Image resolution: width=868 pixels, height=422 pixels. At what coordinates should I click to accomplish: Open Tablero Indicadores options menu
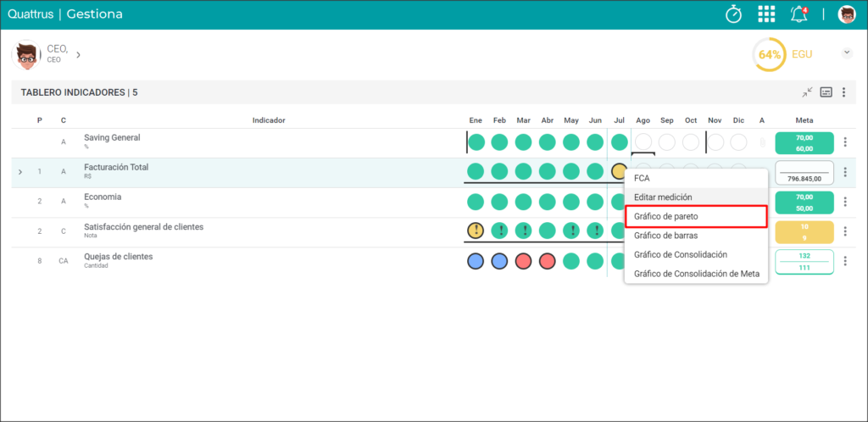[843, 92]
